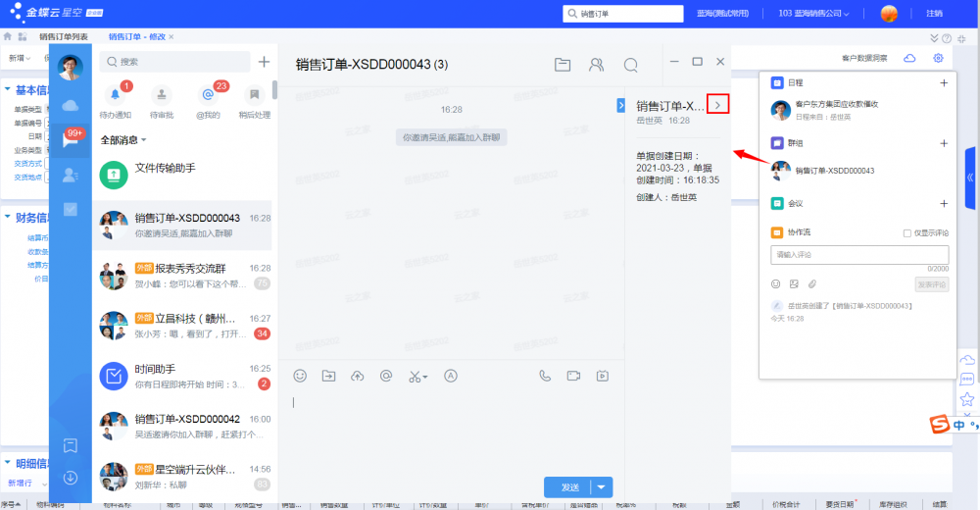Toggle 仅显示评论 checkbox
The width and height of the screenshot is (980, 510).
[906, 232]
